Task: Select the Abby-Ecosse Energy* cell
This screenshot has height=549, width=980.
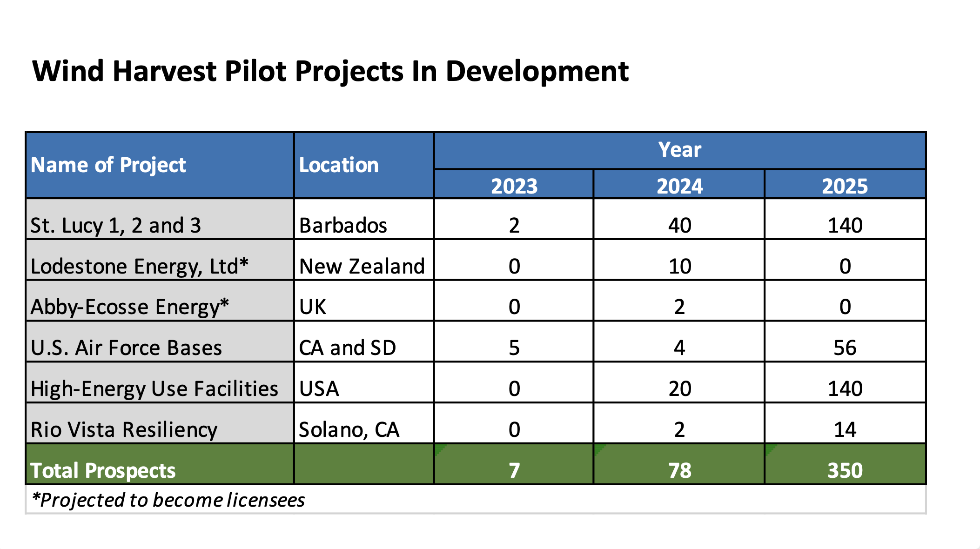Action: coord(129,307)
